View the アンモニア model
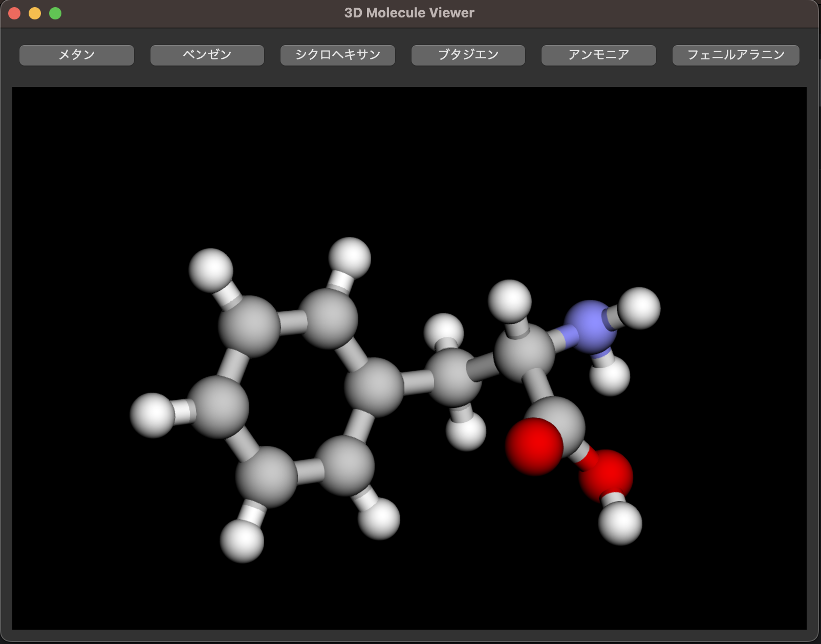 [x=598, y=55]
